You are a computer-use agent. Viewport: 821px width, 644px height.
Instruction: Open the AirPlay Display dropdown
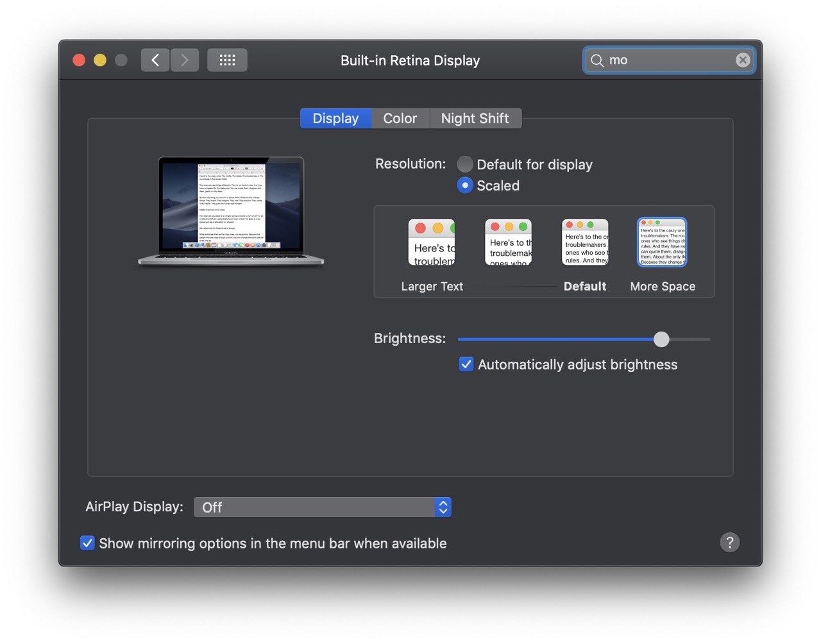tap(323, 507)
